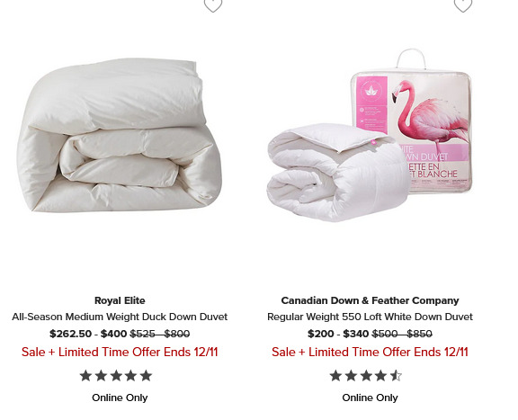Click the $262.50 - $400 sale price
The width and height of the screenshot is (518, 420).
pyautogui.click(x=88, y=334)
